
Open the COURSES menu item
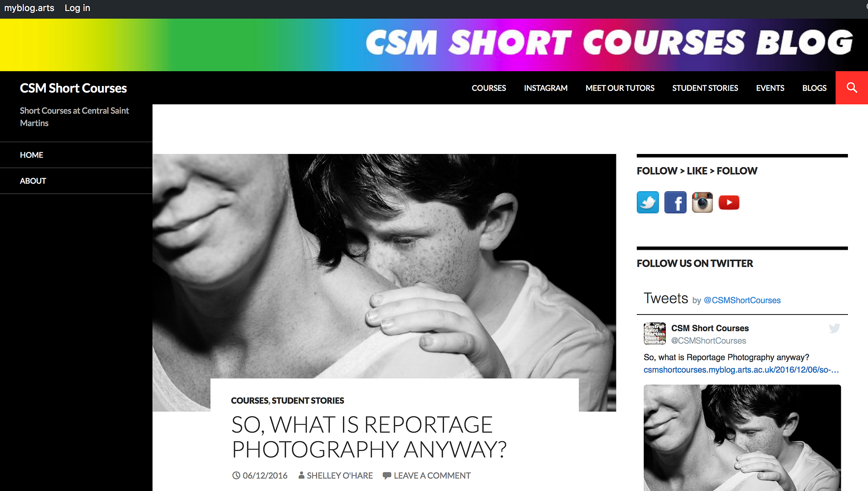(x=489, y=88)
